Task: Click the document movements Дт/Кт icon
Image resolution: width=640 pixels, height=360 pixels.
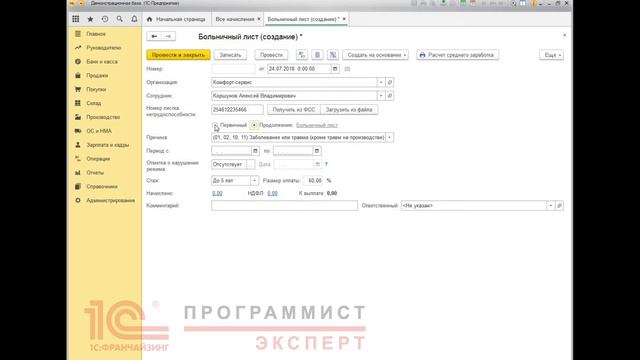Action: click(302, 55)
